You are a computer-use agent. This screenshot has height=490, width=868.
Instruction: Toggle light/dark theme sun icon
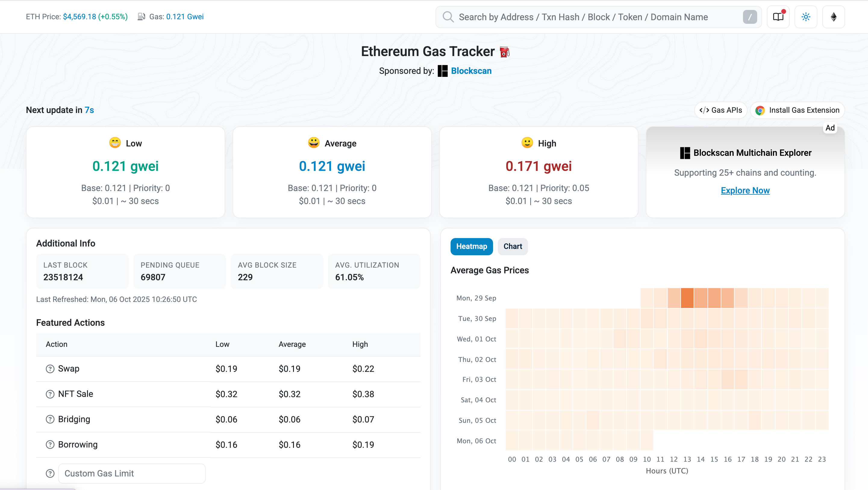click(x=806, y=17)
